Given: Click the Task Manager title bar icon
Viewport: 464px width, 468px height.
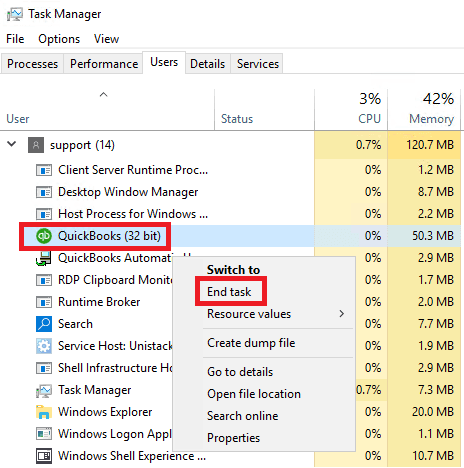Looking at the screenshot, I should (x=15, y=14).
